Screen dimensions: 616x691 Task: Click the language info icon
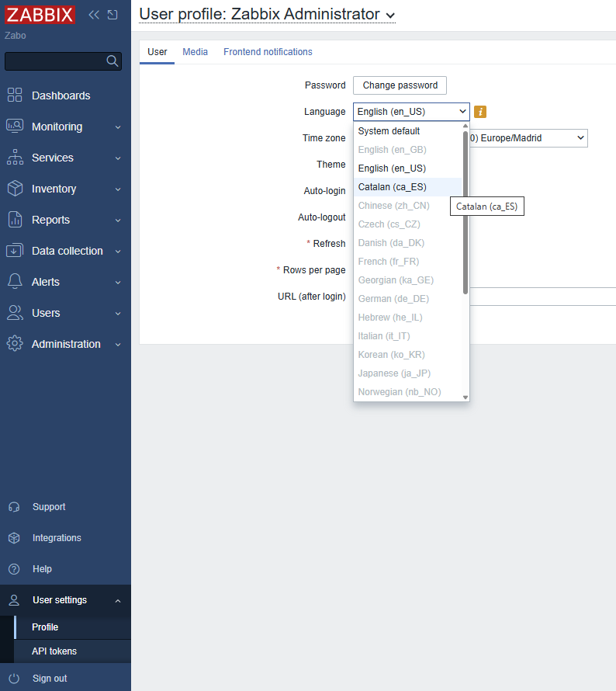(x=480, y=112)
